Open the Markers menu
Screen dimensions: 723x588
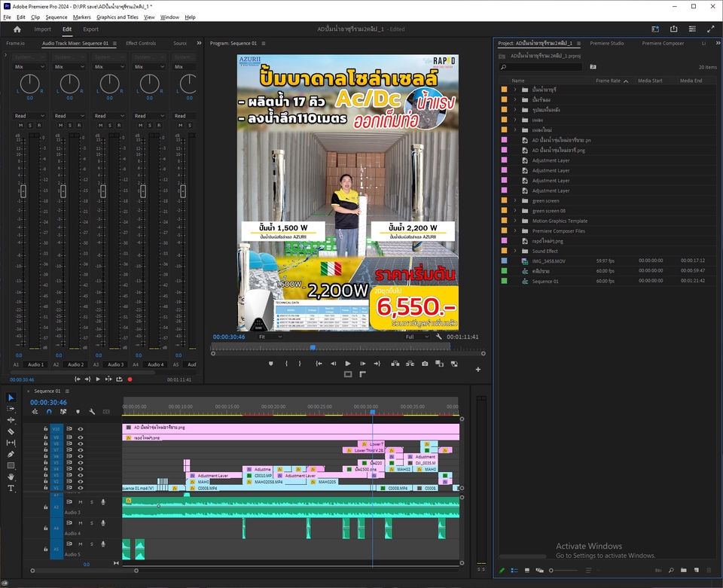pos(81,17)
